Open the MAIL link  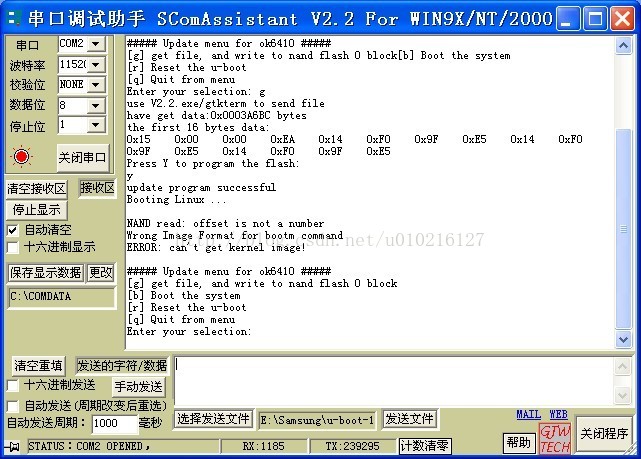click(529, 414)
